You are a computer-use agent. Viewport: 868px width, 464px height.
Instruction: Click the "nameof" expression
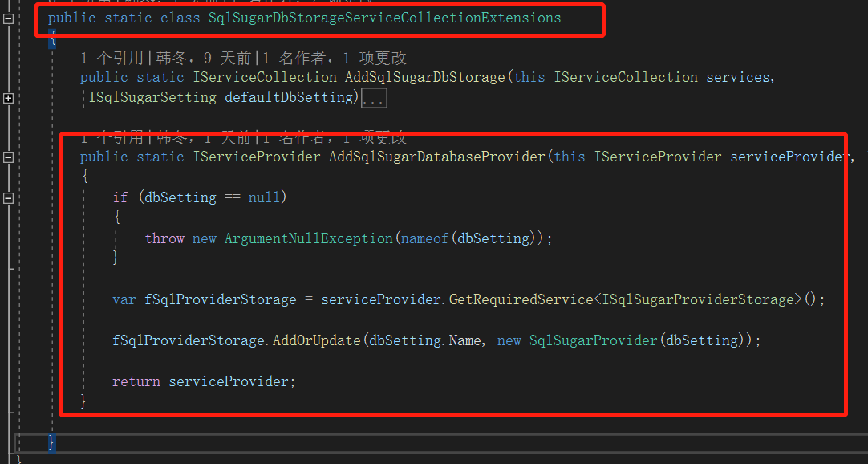pyautogui.click(x=424, y=238)
